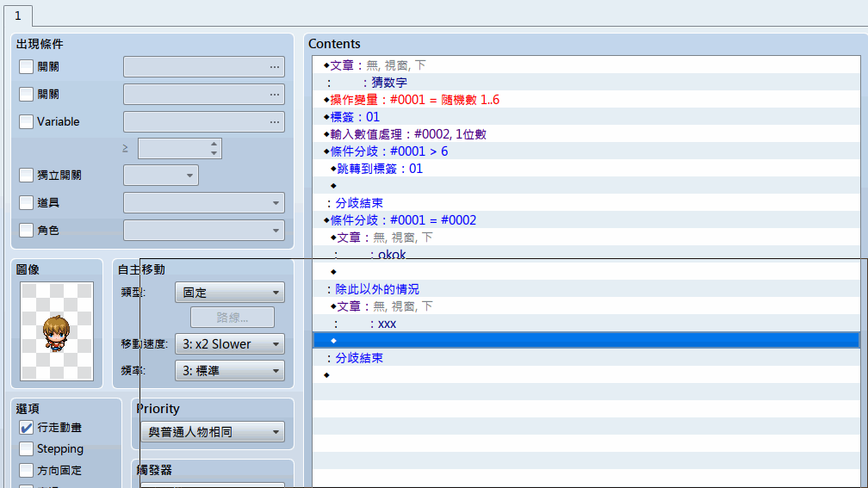The width and height of the screenshot is (868, 488).
Task: Toggle the 獨立開關 condition checkbox
Action: 26,175
